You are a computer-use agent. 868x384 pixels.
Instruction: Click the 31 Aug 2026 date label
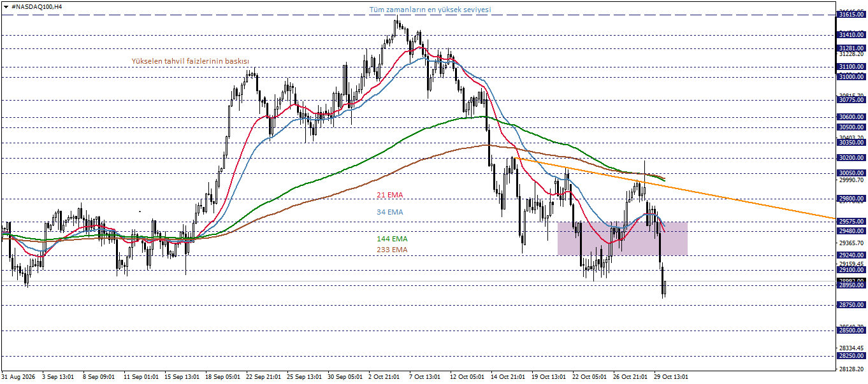pos(19,377)
